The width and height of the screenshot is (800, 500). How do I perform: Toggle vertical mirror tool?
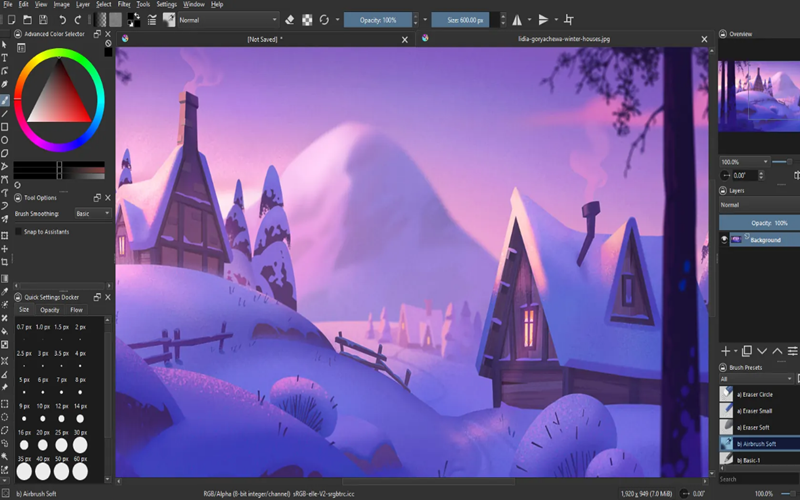(x=543, y=20)
